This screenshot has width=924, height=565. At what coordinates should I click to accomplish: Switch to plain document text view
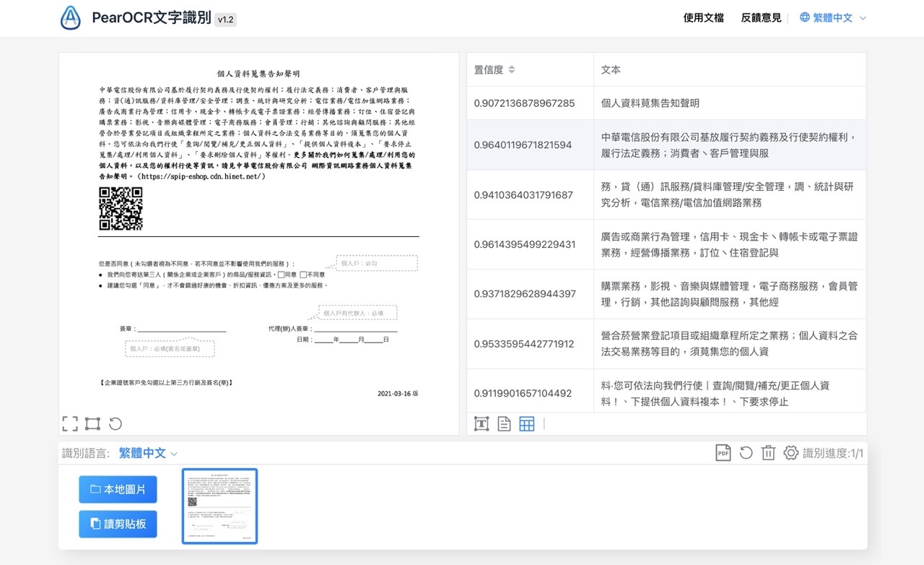point(504,424)
